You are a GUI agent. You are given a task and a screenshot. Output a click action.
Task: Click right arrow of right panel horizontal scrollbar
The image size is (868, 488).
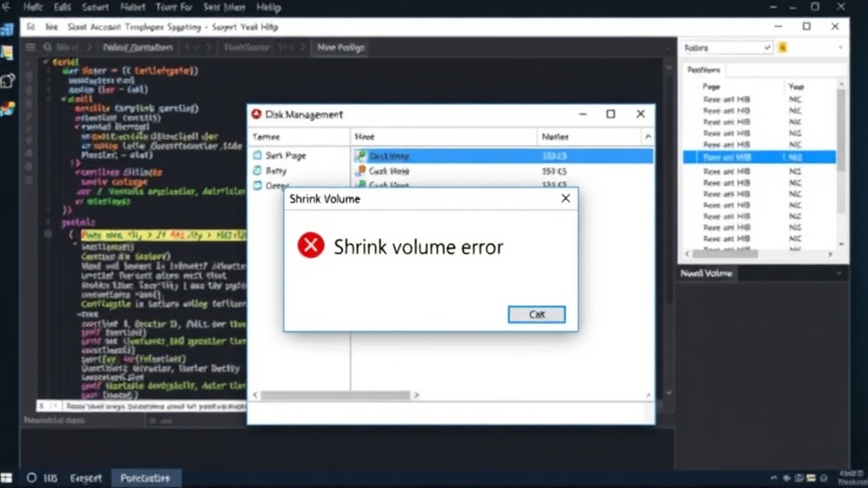(x=830, y=254)
